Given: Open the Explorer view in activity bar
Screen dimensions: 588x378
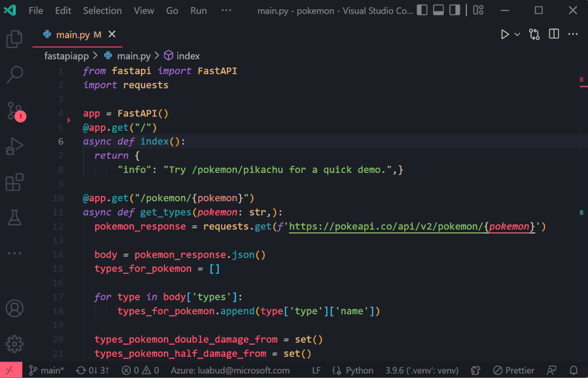Looking at the screenshot, I should pyautogui.click(x=14, y=39).
